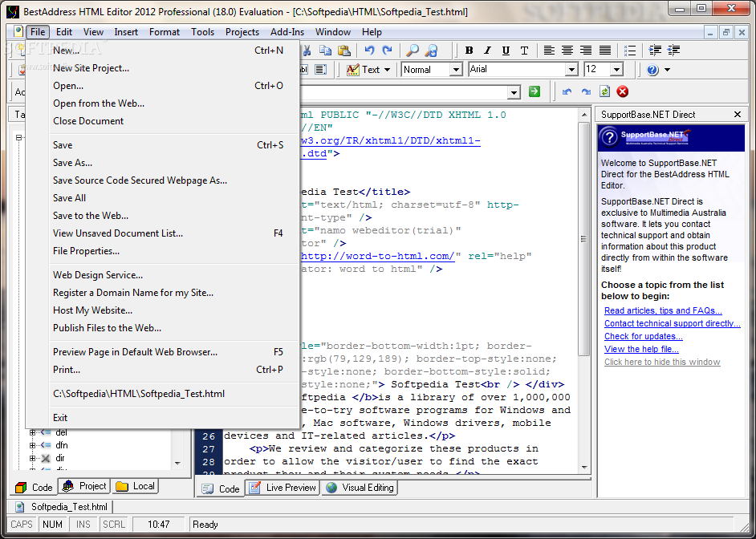Image resolution: width=756 pixels, height=539 pixels.
Task: Click the Copy icon in toolbar
Action: (x=326, y=50)
